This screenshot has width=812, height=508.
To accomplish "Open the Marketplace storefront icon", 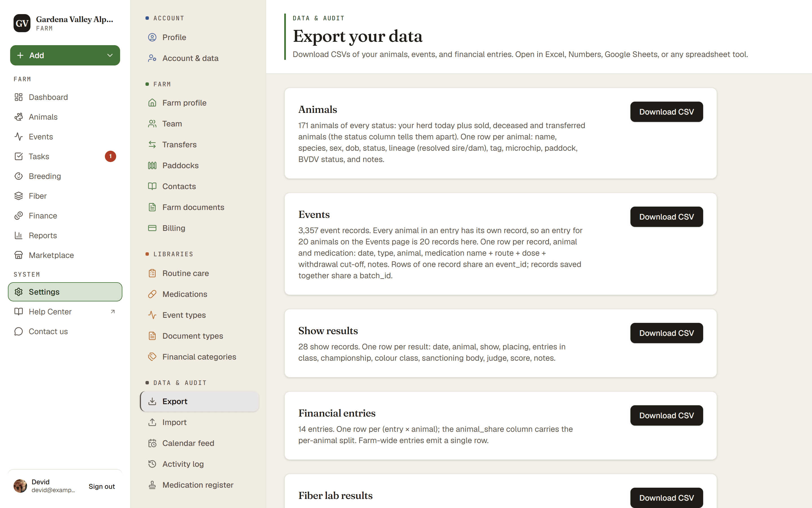I will point(18,255).
